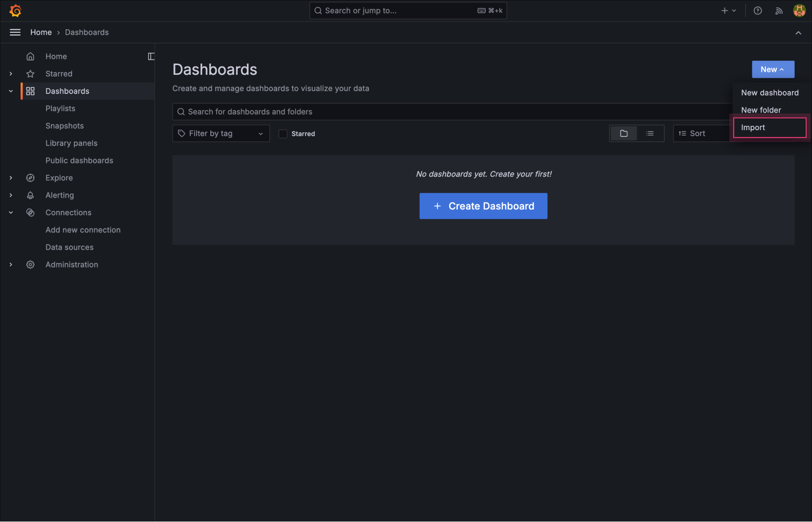Collapse the Connections section chevron
This screenshot has height=522, width=812.
tap(11, 213)
